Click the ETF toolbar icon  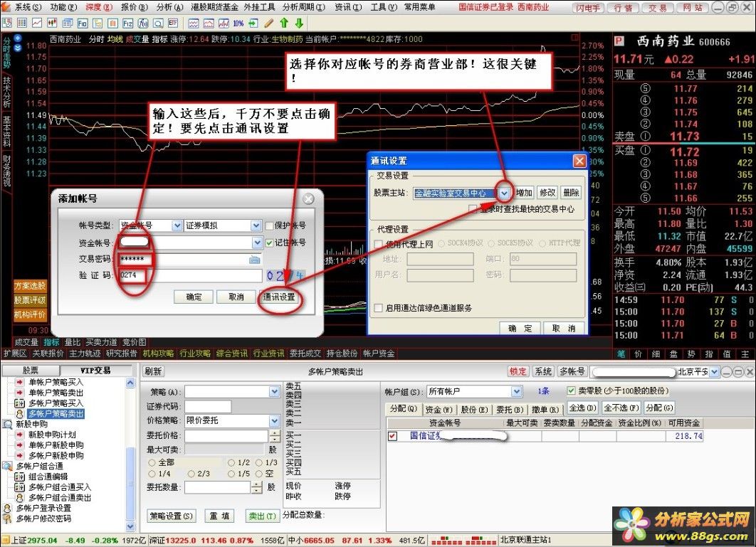173,23
